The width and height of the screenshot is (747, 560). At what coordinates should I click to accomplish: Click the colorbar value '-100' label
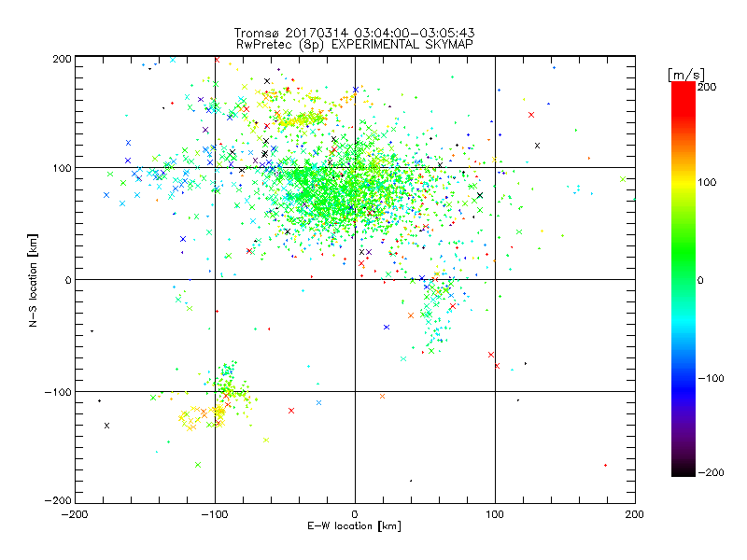pyautogui.click(x=711, y=378)
